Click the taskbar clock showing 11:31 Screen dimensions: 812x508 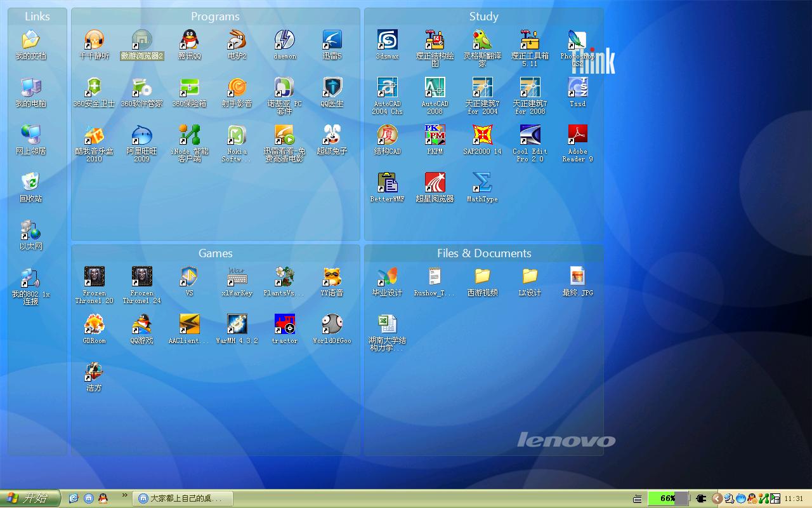[x=794, y=498]
